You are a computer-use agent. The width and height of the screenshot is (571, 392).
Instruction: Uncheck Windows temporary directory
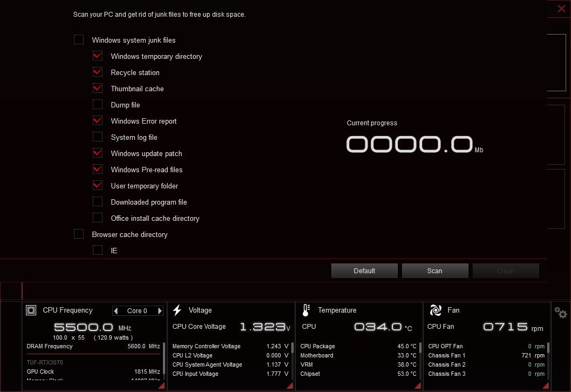coord(98,56)
